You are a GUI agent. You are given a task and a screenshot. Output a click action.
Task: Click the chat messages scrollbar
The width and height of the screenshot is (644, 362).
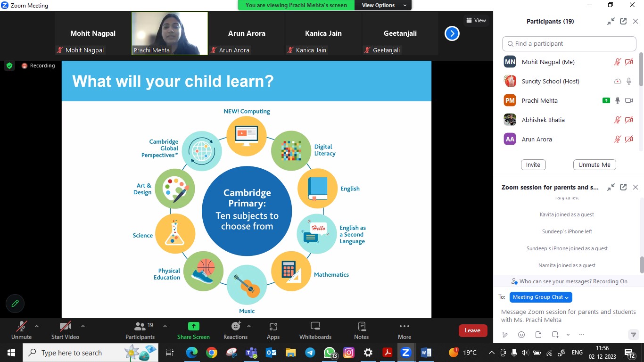(x=642, y=265)
